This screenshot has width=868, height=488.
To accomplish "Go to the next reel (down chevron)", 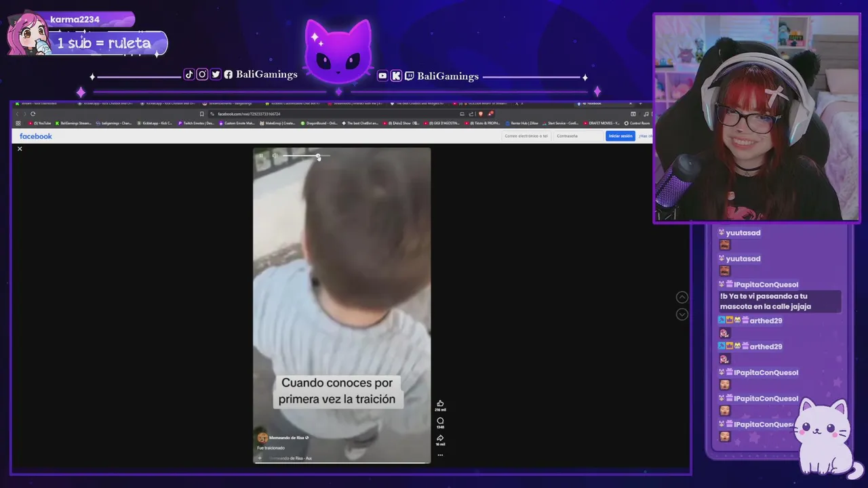I will (682, 314).
